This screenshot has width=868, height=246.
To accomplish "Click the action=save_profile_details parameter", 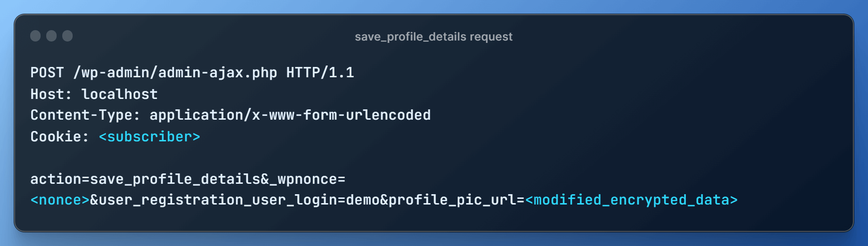I will click(145, 179).
